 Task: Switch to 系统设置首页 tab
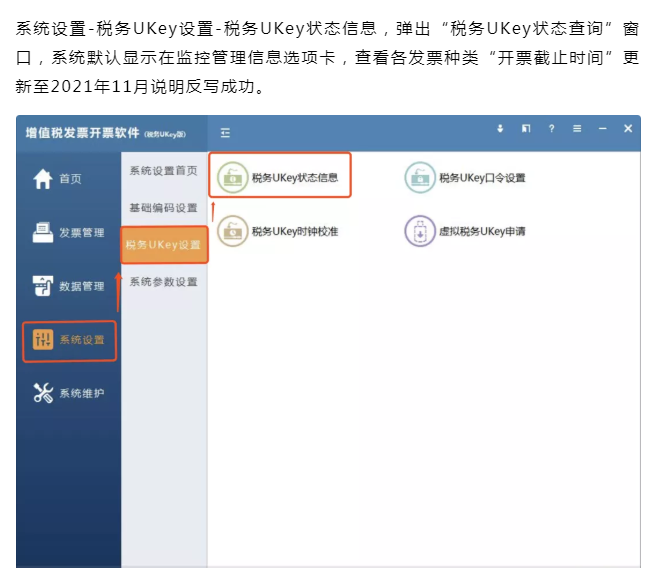pyautogui.click(x=163, y=171)
